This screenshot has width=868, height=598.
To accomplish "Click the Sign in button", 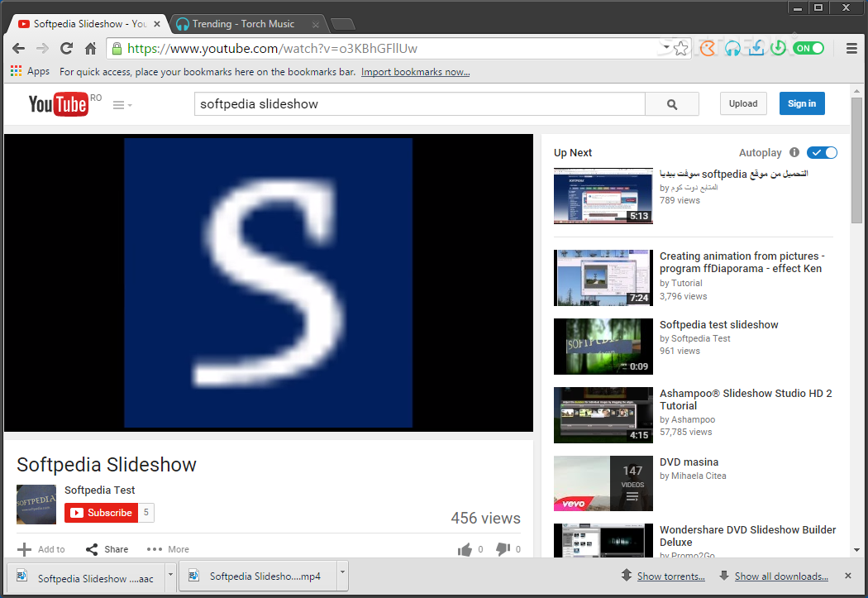I will click(802, 103).
